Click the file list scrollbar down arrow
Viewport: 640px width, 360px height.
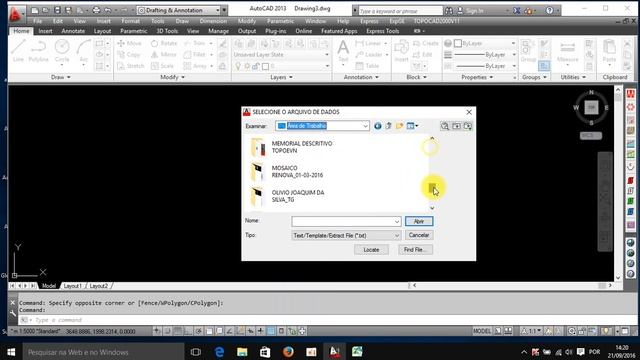[x=432, y=208]
